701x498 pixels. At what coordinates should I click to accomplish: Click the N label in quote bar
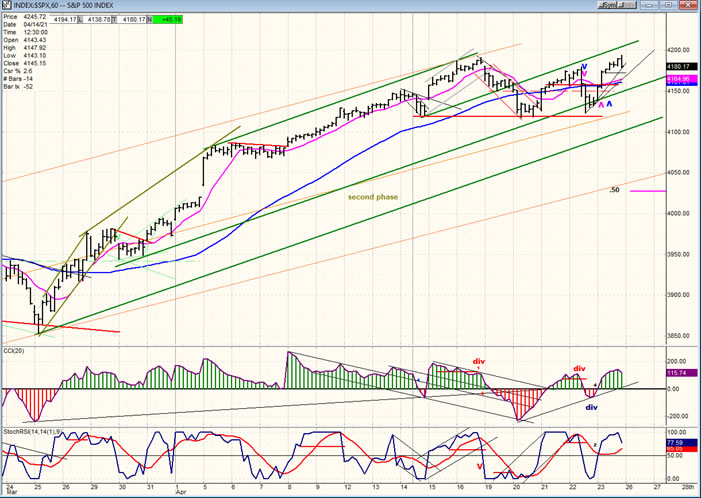tap(150, 20)
